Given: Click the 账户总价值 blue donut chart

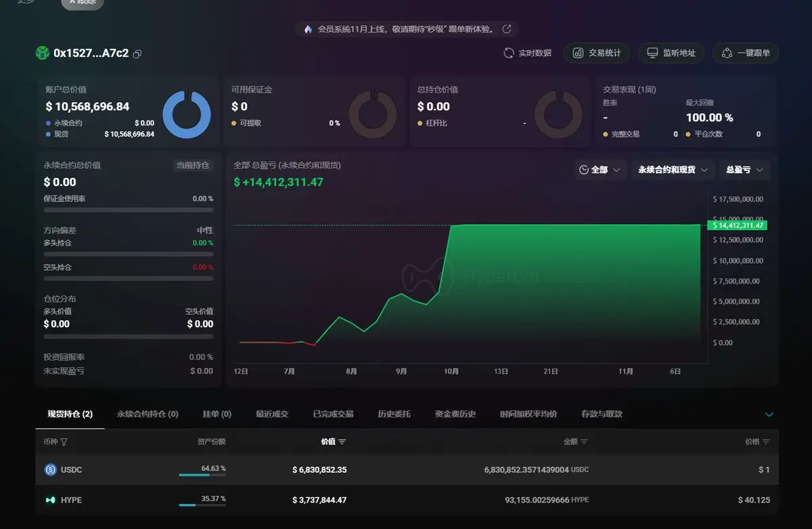Looking at the screenshot, I should (187, 114).
